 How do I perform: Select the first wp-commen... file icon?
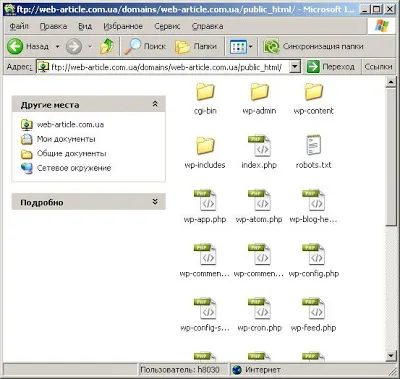[x=205, y=254]
